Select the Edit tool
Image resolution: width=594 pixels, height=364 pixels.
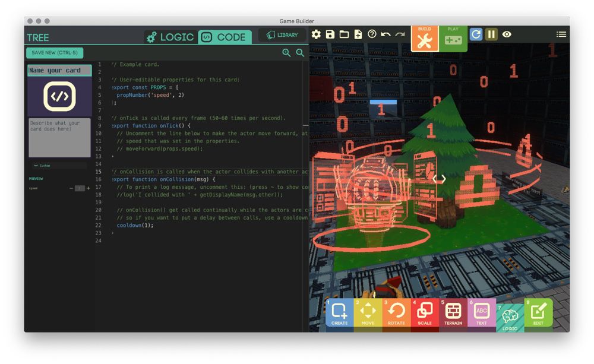538,314
